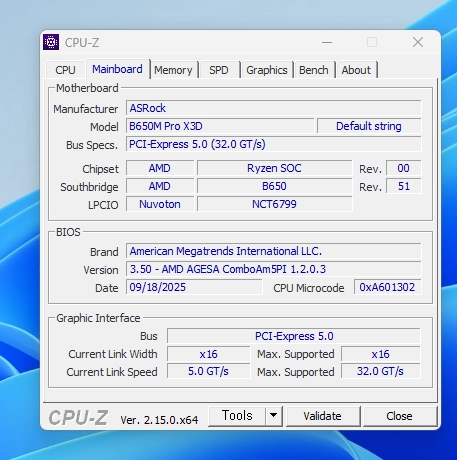Open the About tab
This screenshot has height=460, width=457.
pyautogui.click(x=356, y=70)
